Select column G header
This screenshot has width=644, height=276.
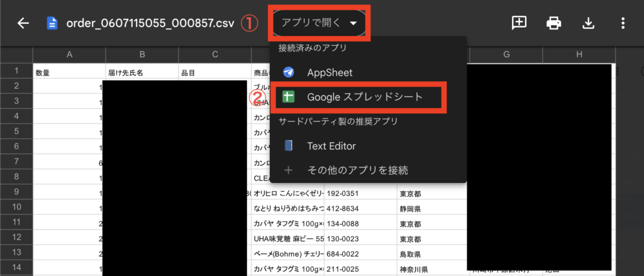(506, 55)
